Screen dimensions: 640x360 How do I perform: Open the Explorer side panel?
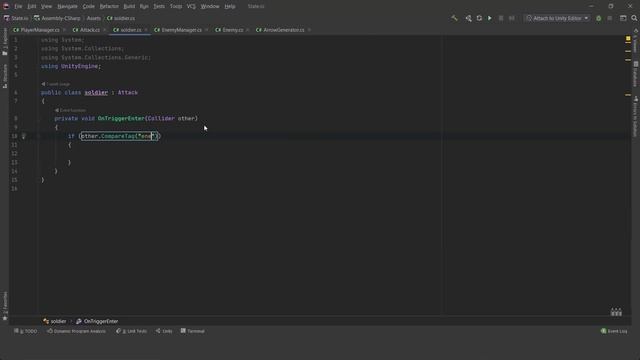pos(5,41)
